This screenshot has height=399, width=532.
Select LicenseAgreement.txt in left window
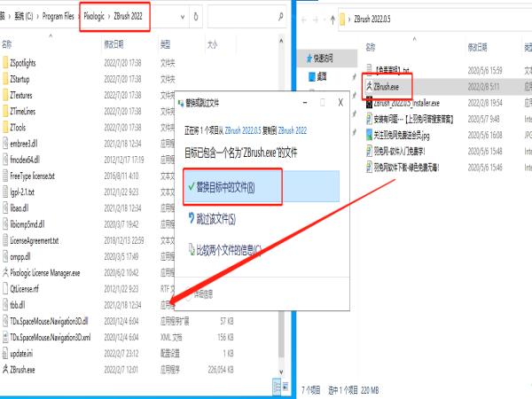35,240
